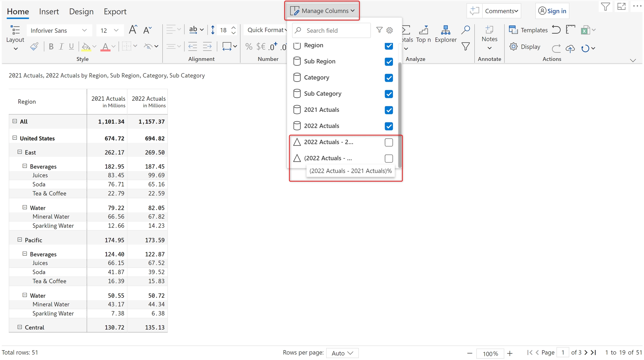Collapse the United States row

[15, 138]
